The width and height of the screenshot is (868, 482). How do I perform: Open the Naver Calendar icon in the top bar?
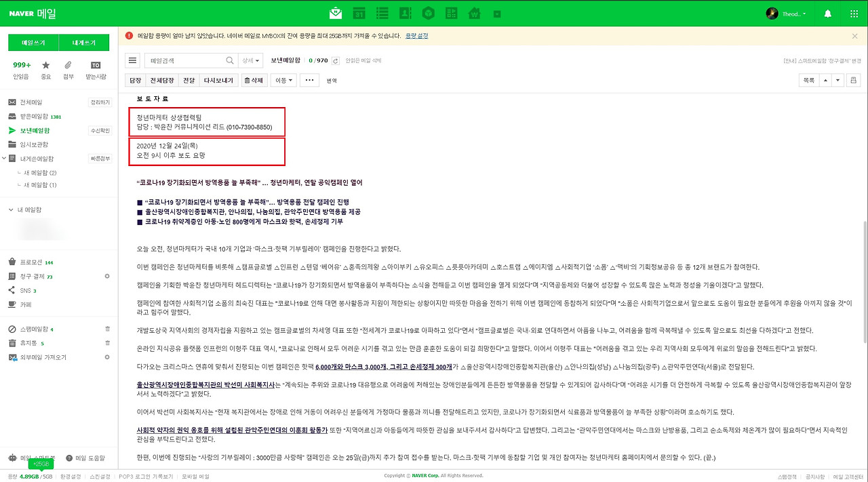(x=359, y=13)
